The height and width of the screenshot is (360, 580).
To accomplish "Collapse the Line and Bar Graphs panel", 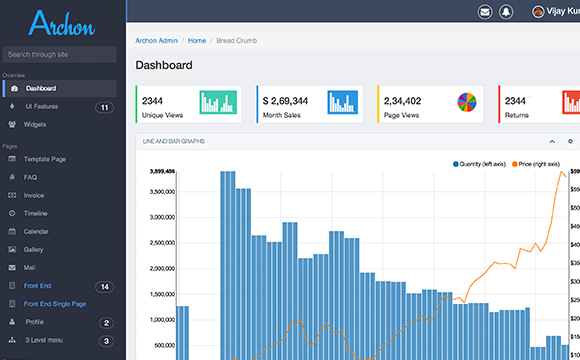I will tap(552, 141).
